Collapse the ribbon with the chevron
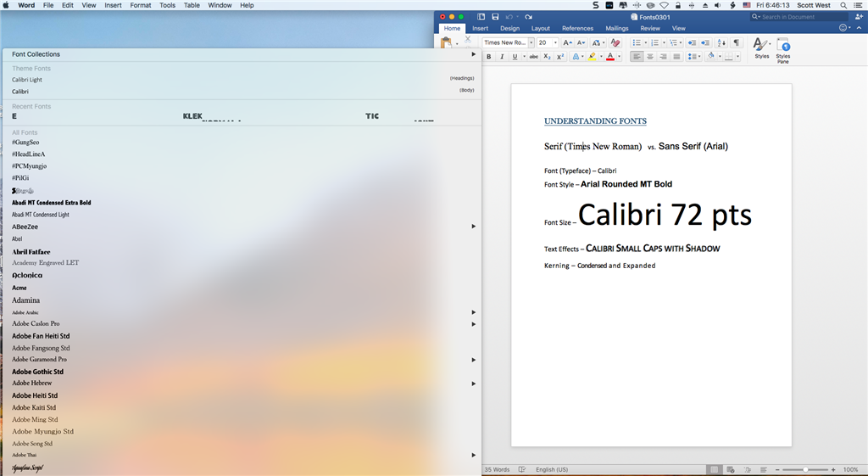This screenshot has height=476, width=868. pos(860,28)
